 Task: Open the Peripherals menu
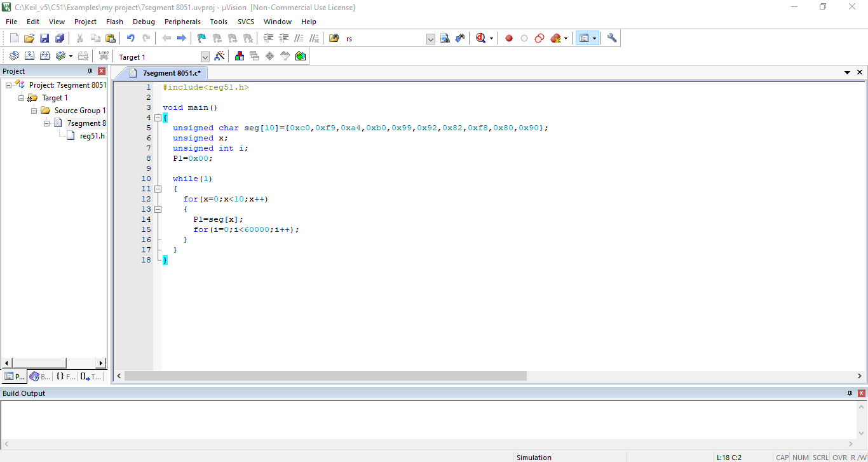click(x=182, y=21)
